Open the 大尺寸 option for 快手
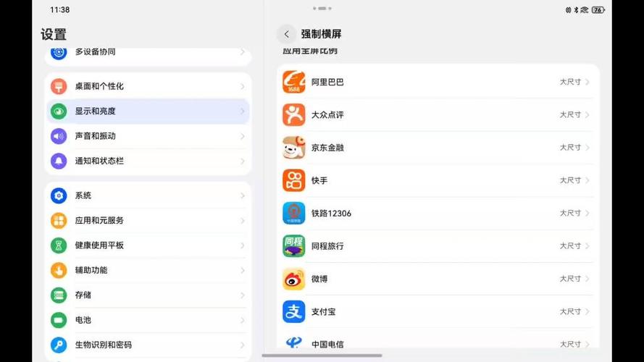 (574, 180)
